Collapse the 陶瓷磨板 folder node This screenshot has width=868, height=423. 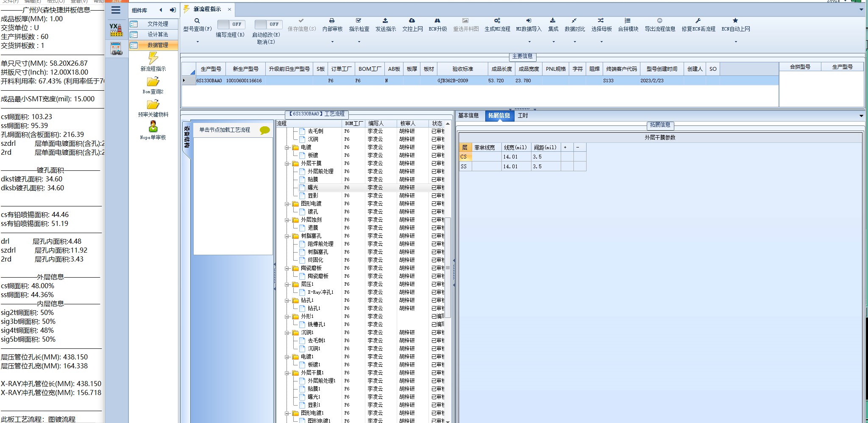(x=287, y=268)
